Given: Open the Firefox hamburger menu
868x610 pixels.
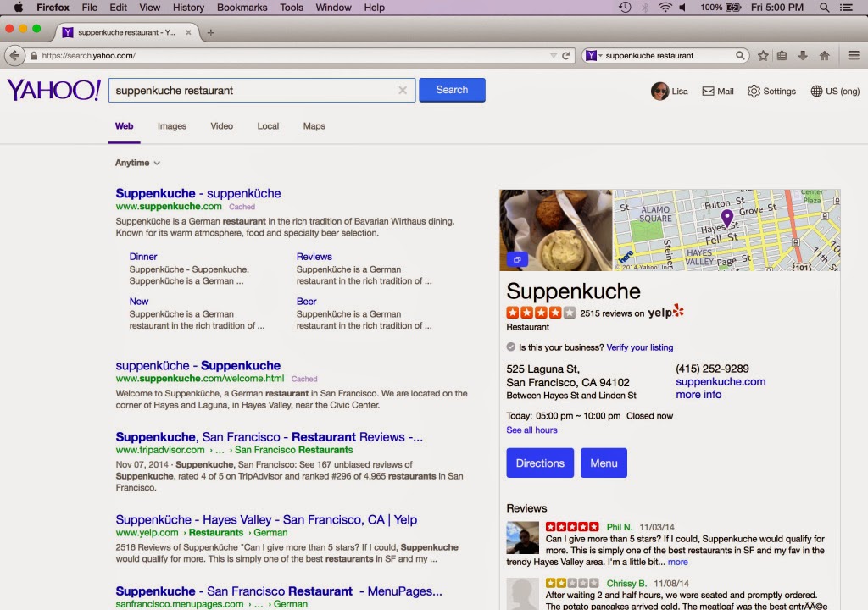Looking at the screenshot, I should 854,55.
